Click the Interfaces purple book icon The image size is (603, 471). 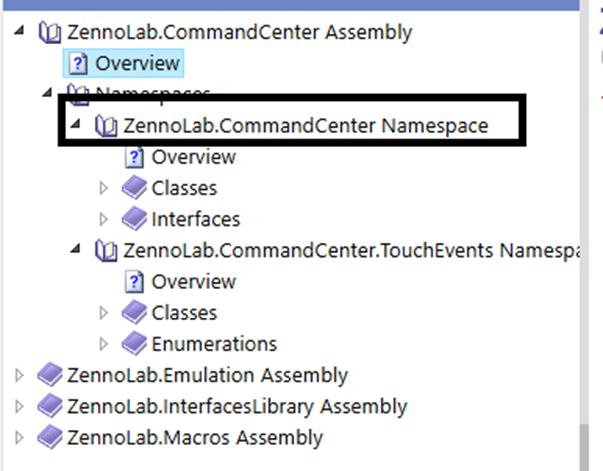pyautogui.click(x=134, y=218)
